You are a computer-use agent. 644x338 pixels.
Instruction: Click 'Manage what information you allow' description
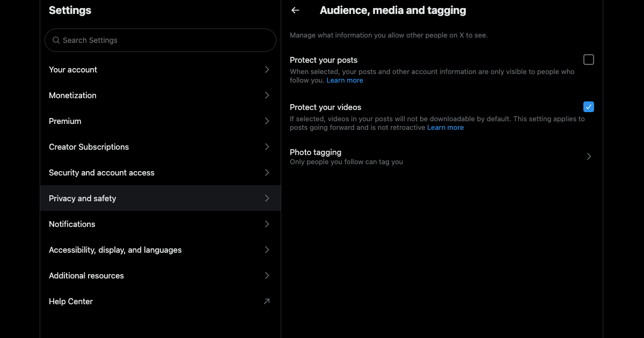pos(389,35)
